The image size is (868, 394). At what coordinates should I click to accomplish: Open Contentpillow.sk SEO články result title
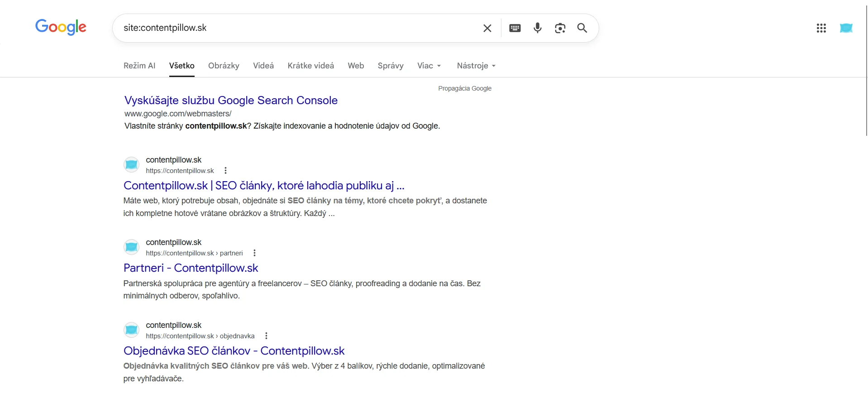point(264,186)
